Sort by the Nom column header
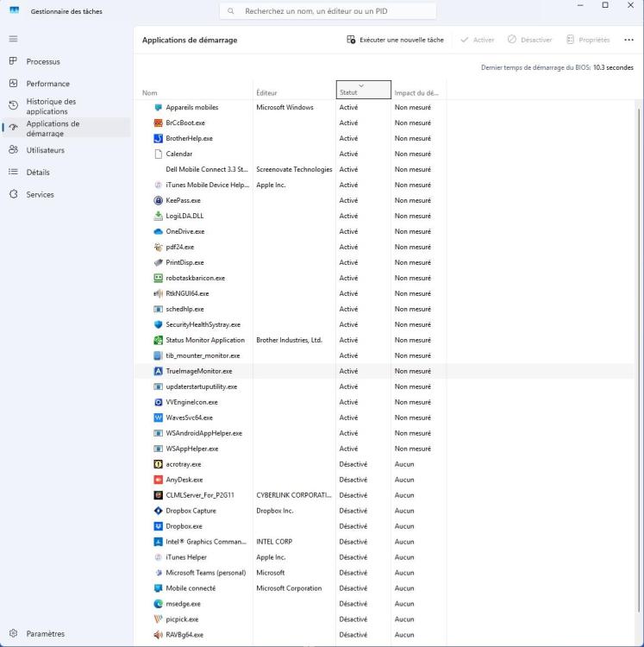 [x=151, y=92]
